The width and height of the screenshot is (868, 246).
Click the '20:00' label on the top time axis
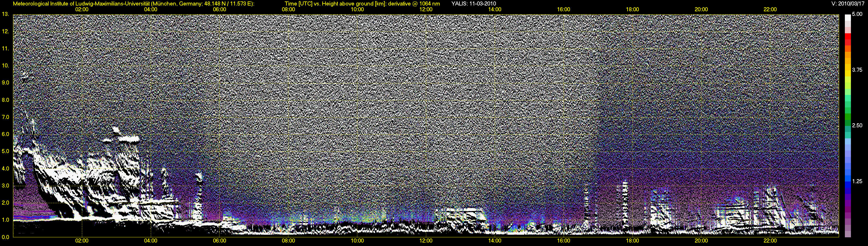701,10
